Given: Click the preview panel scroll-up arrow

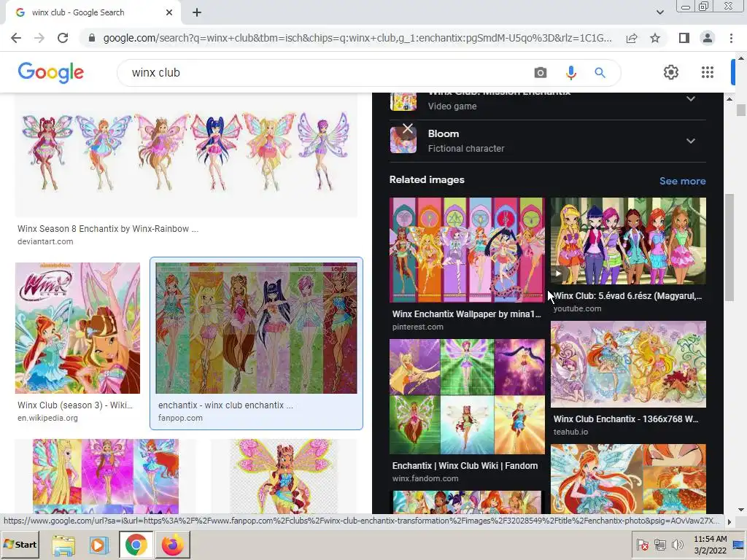Looking at the screenshot, I should click(729, 98).
